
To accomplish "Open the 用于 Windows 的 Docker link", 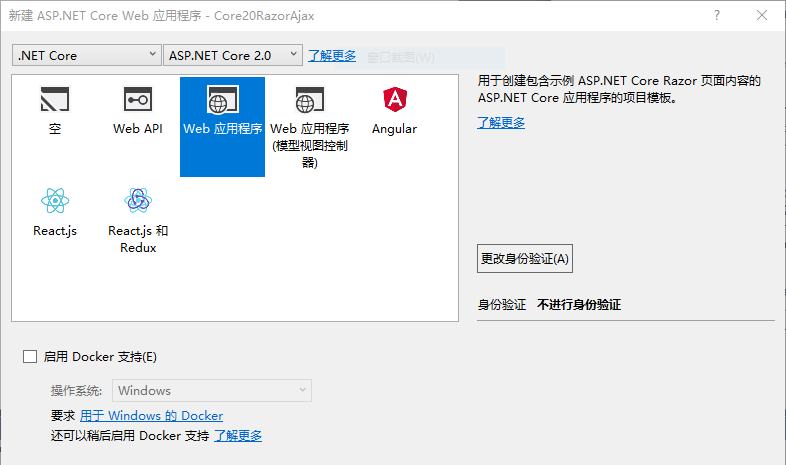I will (151, 415).
